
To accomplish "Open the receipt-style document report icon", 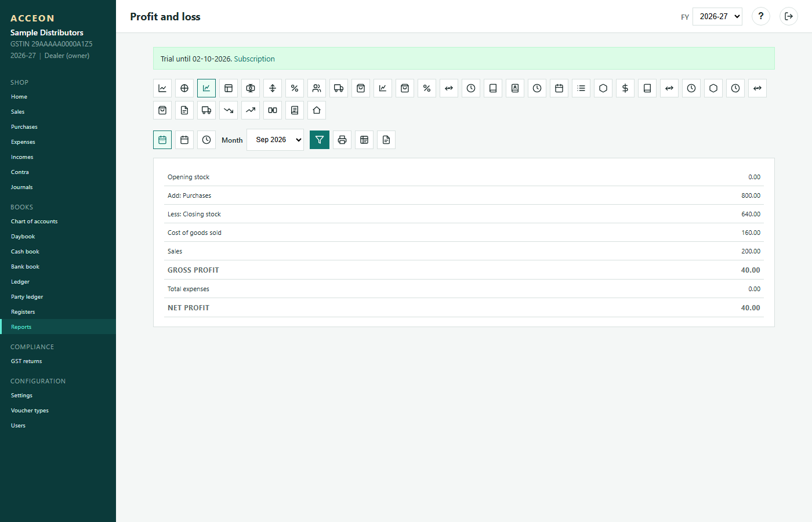I will (x=295, y=110).
